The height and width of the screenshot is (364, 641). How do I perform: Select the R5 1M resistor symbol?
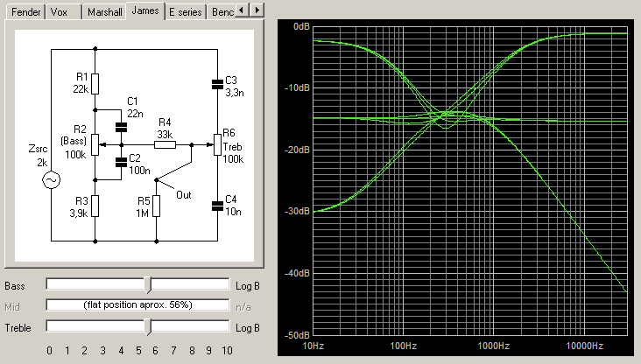point(156,206)
